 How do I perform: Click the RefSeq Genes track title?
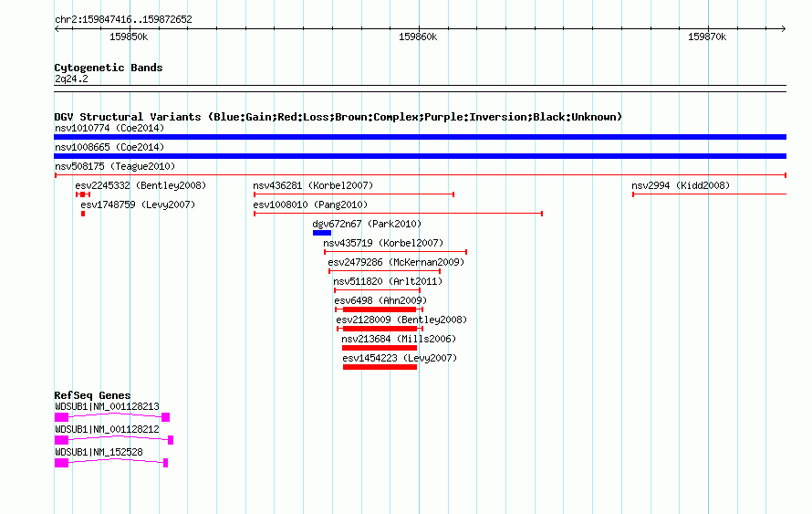[92, 395]
